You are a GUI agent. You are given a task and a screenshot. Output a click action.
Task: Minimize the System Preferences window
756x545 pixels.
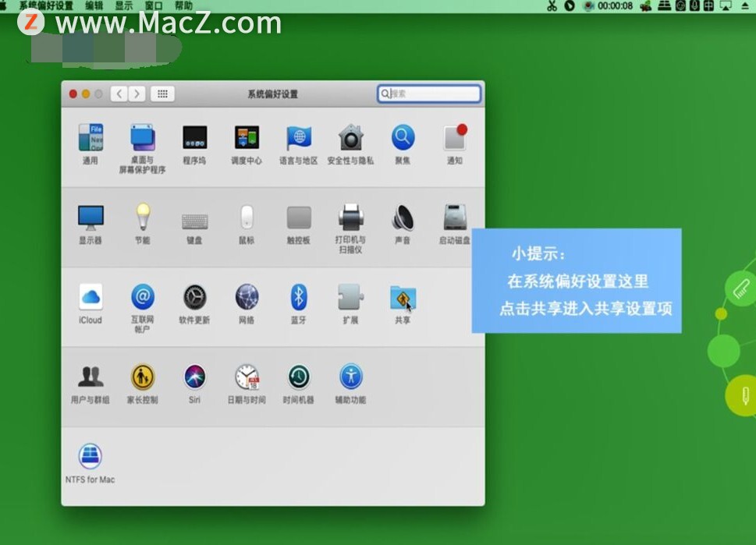tap(86, 94)
